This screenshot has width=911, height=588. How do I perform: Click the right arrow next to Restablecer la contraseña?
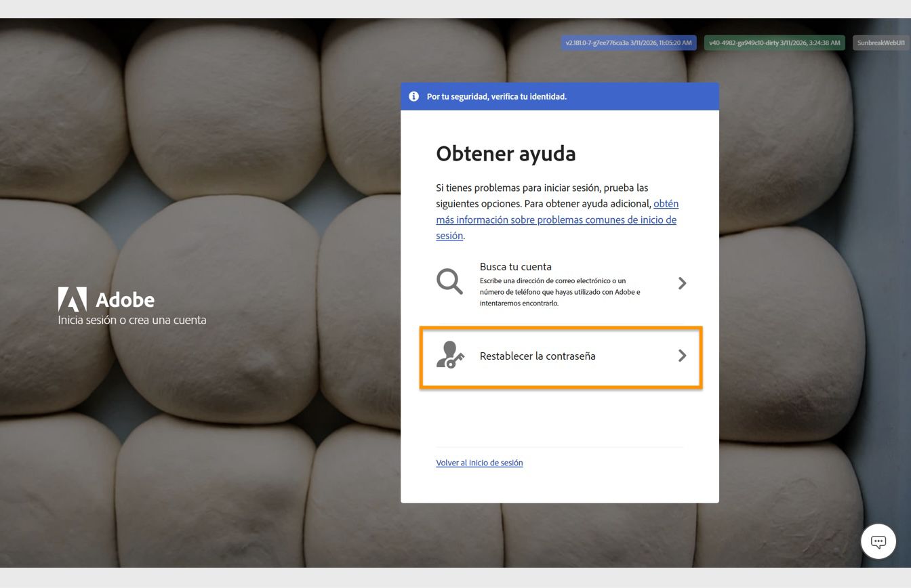tap(683, 356)
